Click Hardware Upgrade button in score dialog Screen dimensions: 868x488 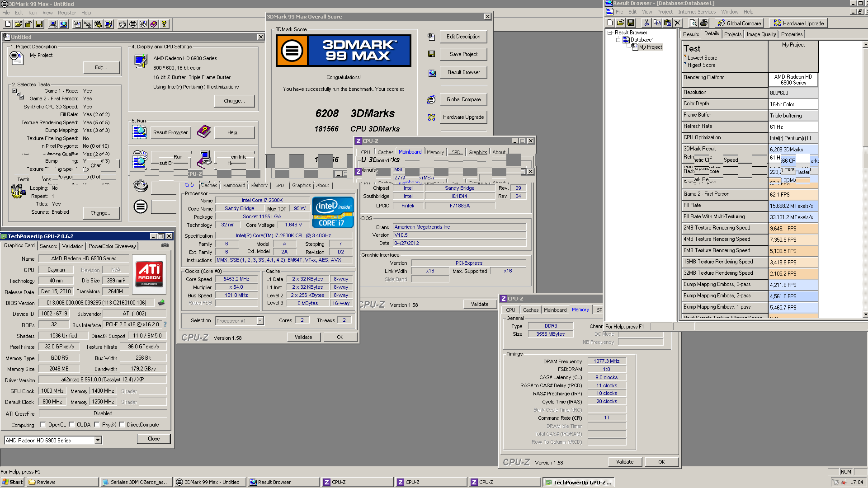[463, 117]
